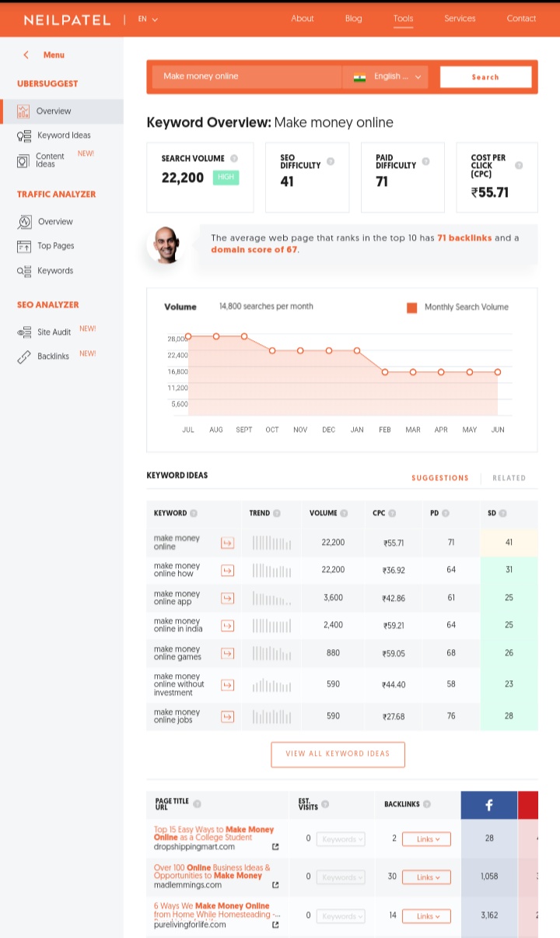Expand Keywords dropdown for madlemmings.com row

pos(340,877)
